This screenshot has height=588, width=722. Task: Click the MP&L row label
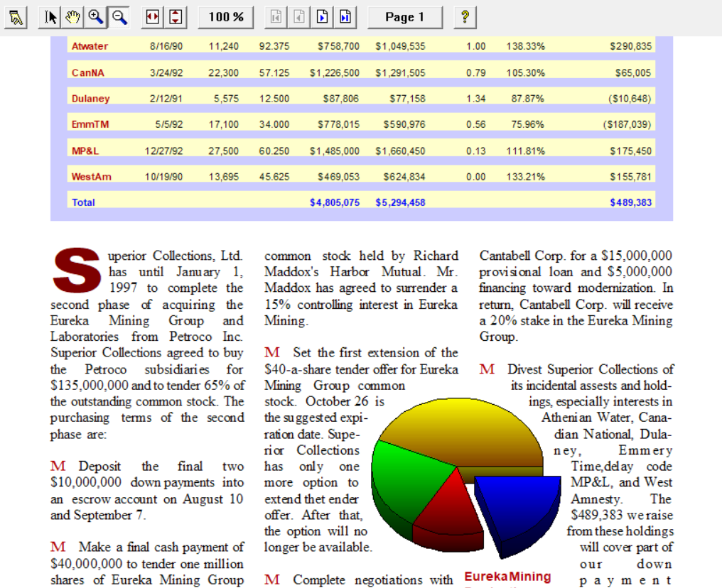(85, 151)
